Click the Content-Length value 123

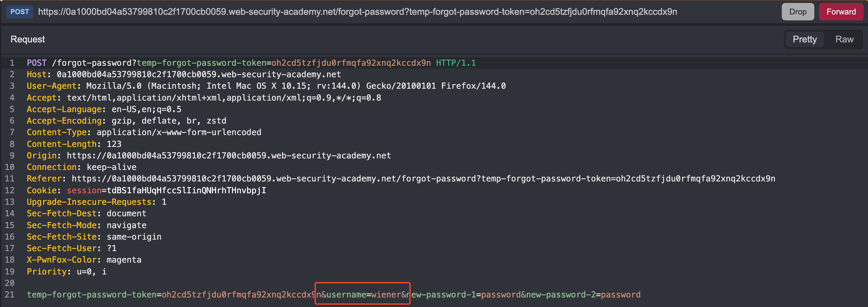pos(114,144)
